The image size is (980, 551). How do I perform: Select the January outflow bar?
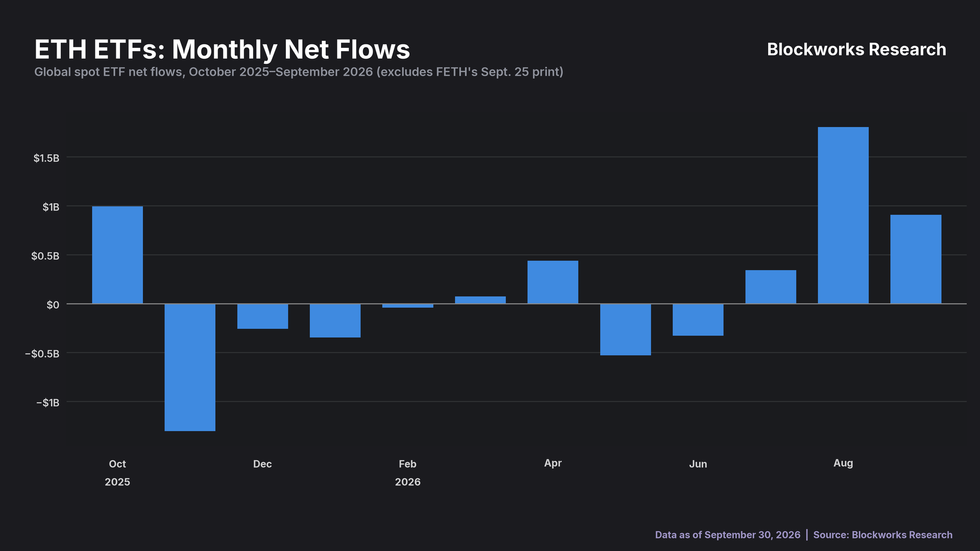[x=335, y=320]
